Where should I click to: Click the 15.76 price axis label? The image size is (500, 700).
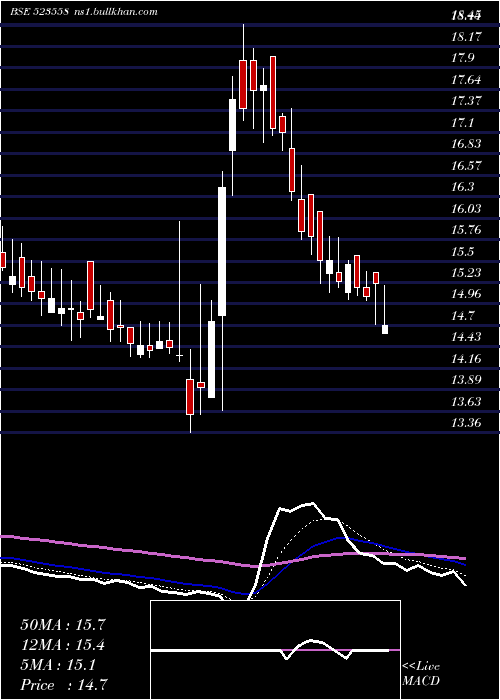[466, 230]
